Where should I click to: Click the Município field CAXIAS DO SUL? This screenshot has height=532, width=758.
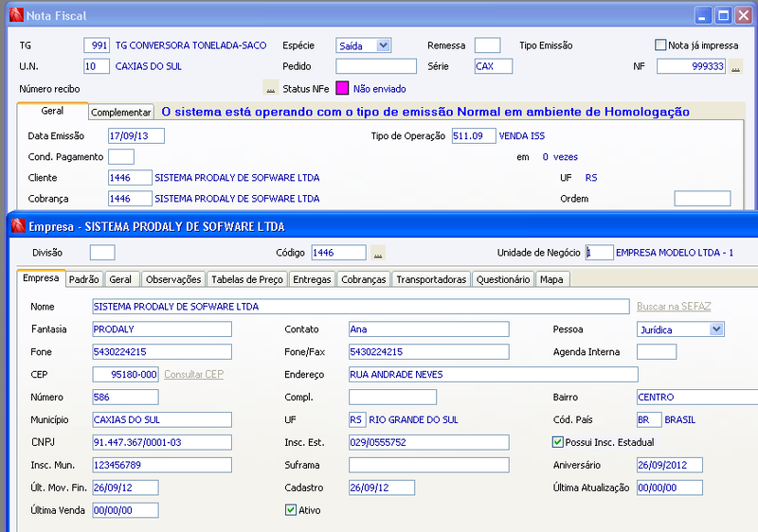coord(162,419)
